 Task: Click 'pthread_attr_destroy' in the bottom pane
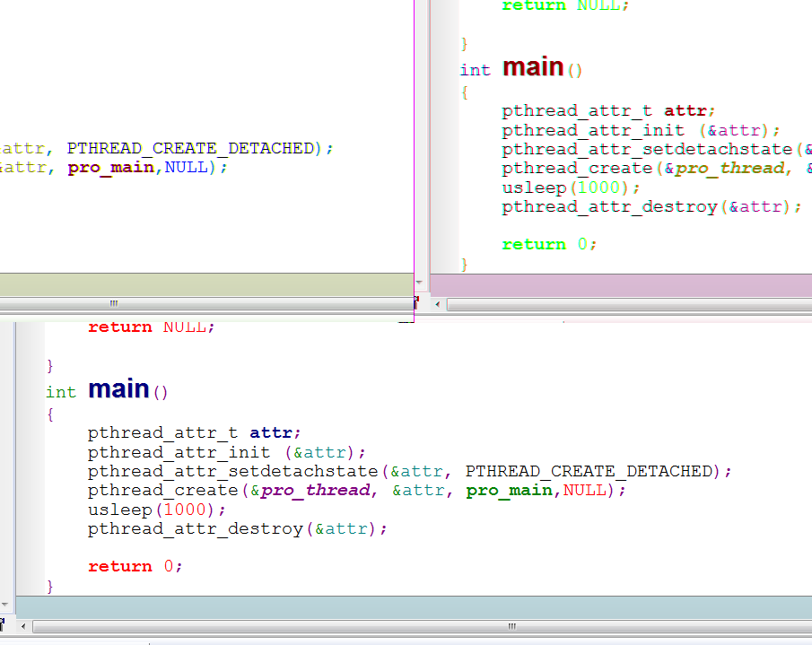click(196, 529)
